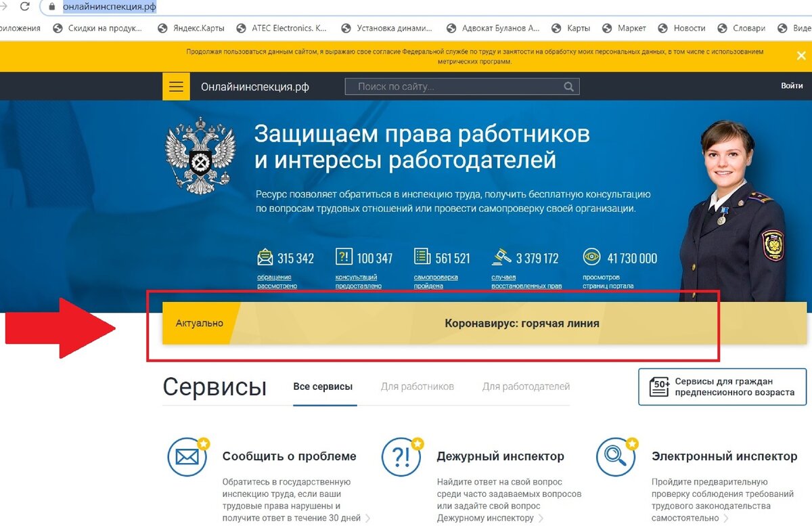Open the Адвокат Буланов bookmark

[493, 28]
